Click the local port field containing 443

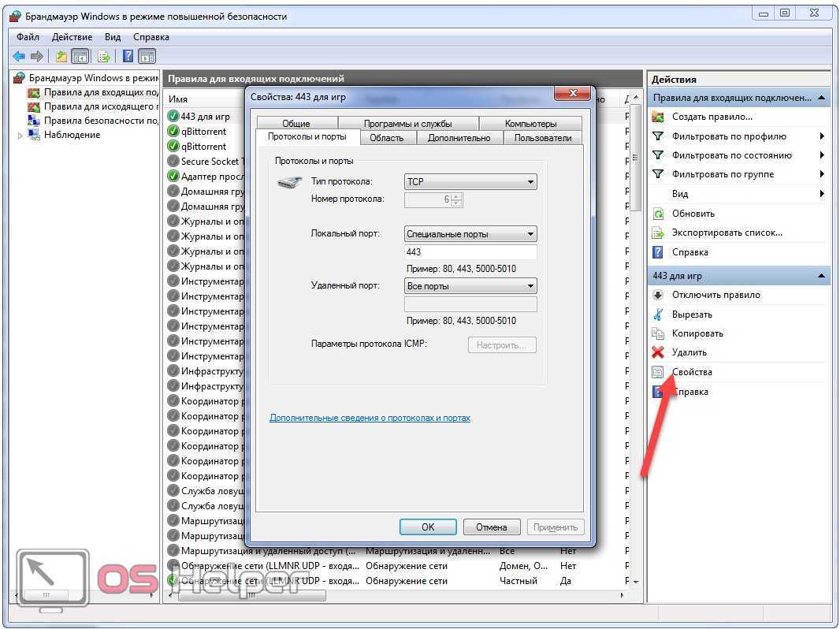pos(470,252)
